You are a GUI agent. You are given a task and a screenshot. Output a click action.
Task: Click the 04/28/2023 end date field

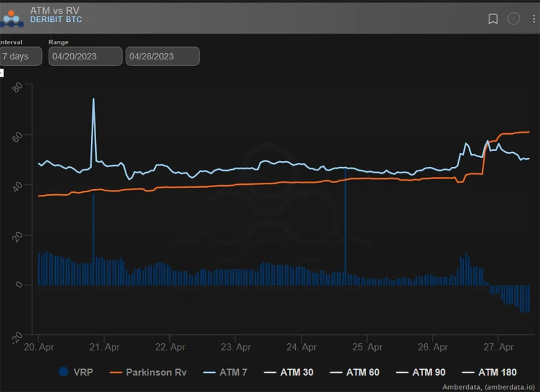pyautogui.click(x=162, y=56)
